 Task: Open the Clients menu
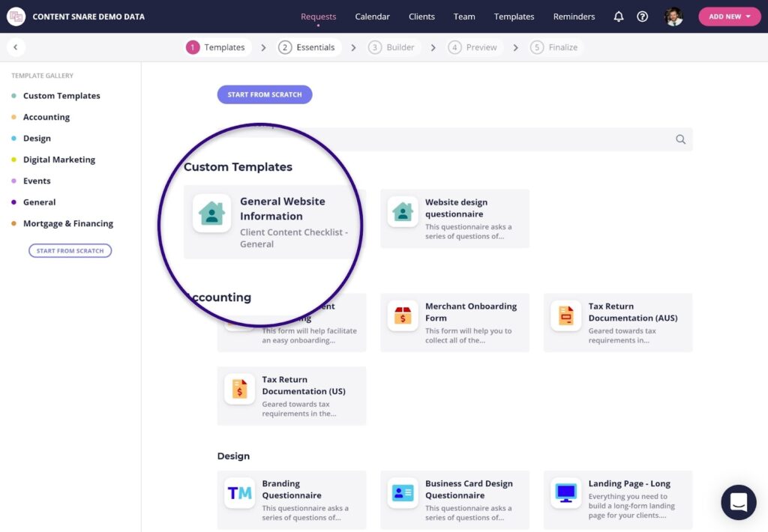coord(421,16)
